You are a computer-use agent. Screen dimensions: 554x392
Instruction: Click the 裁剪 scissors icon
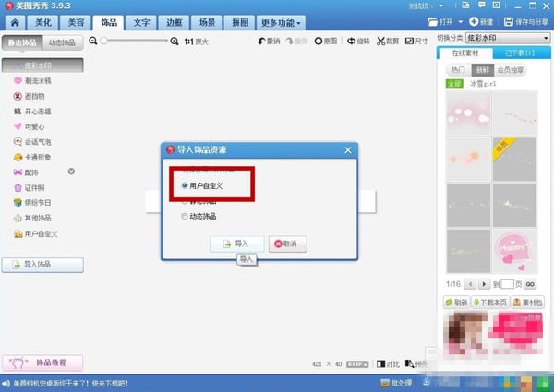coord(380,42)
